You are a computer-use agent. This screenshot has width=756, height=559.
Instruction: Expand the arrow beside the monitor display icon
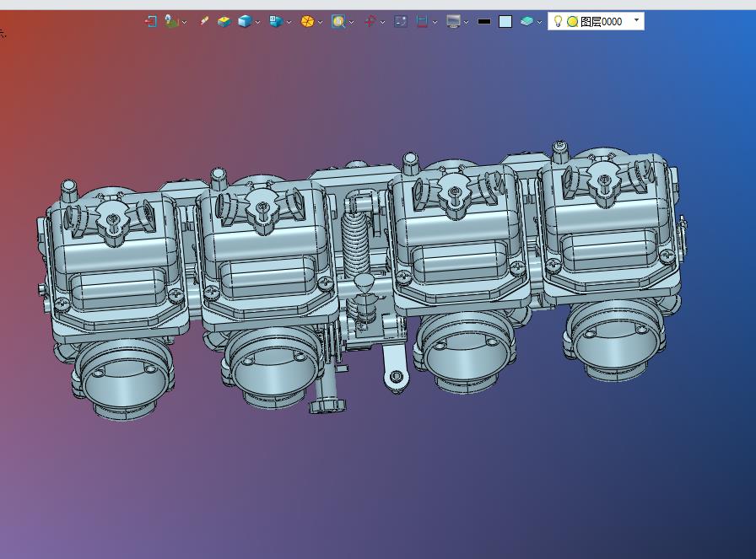467,22
